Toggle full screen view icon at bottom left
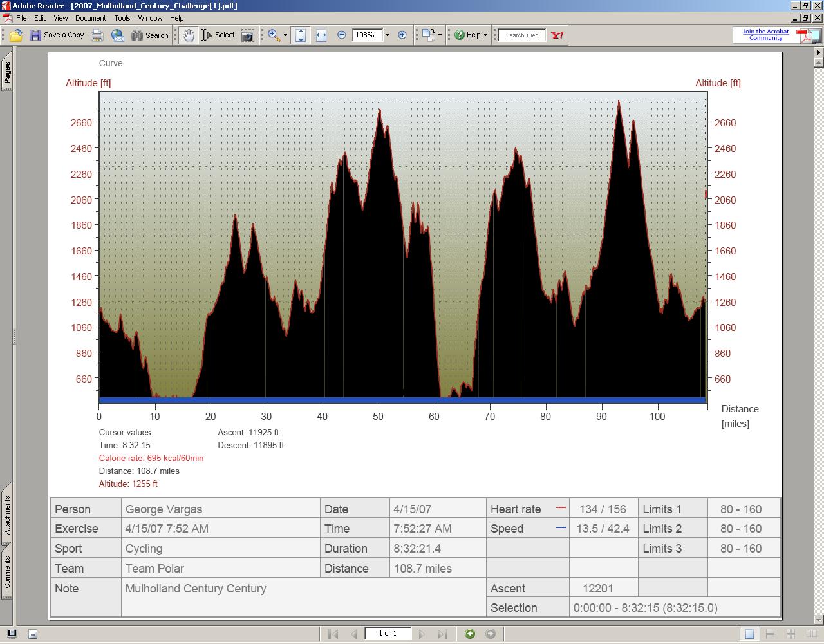 coord(12,634)
